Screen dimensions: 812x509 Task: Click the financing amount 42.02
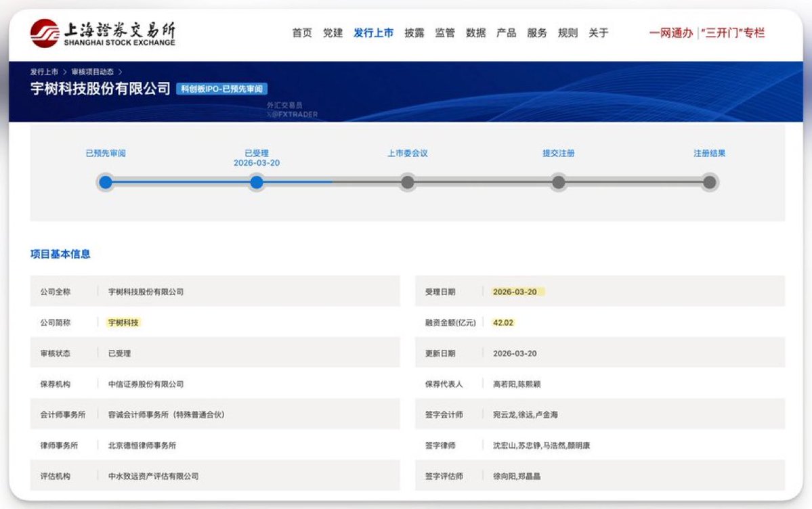(x=503, y=323)
